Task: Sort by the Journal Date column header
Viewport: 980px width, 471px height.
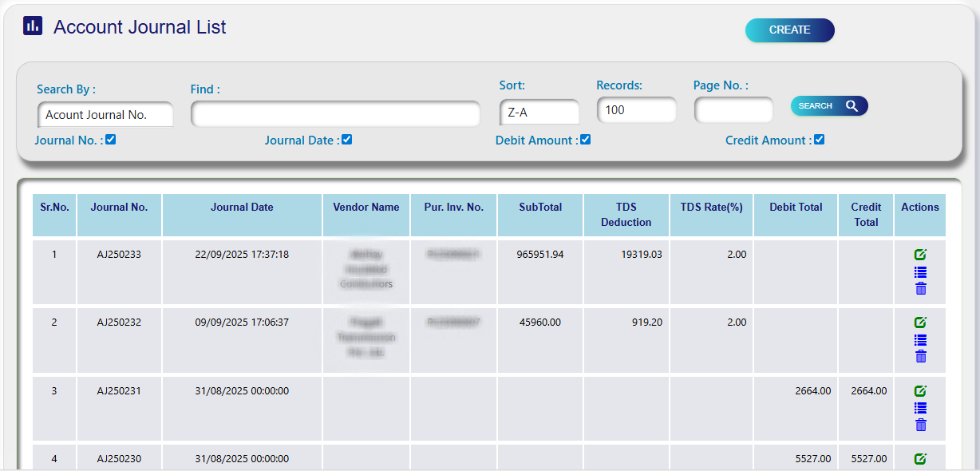Action: coord(242,207)
